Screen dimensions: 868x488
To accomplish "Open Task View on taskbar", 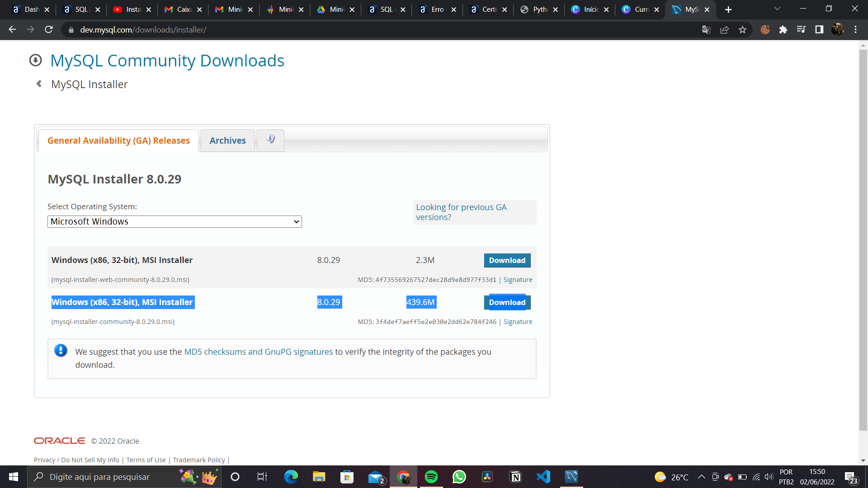I will coord(262,477).
